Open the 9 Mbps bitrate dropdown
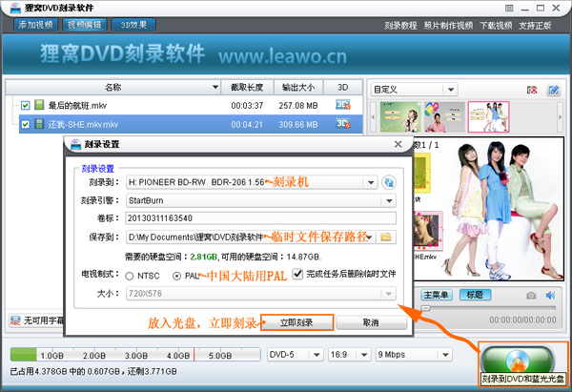 (445, 355)
